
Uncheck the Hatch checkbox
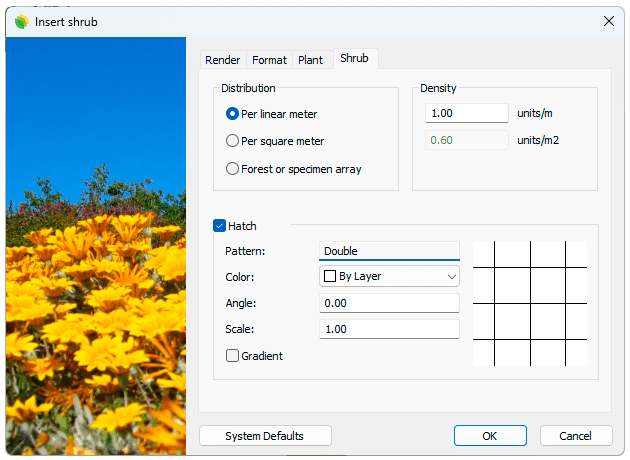pos(220,226)
